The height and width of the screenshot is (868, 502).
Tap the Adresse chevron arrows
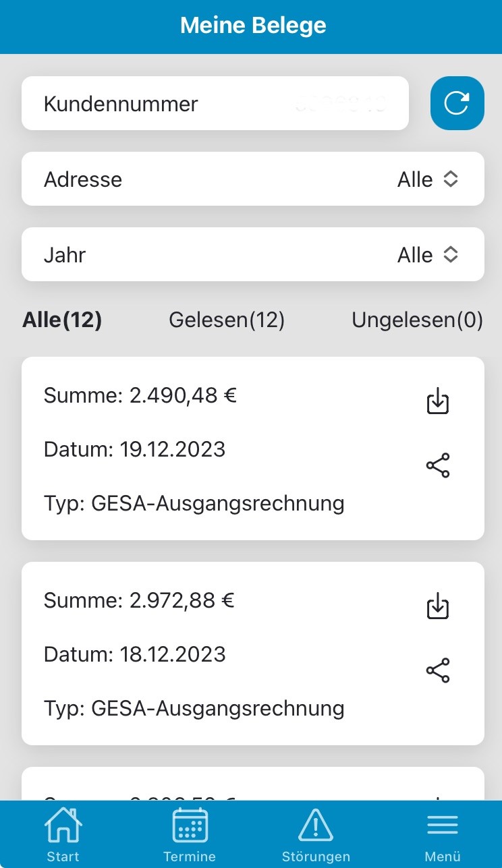coord(451,179)
